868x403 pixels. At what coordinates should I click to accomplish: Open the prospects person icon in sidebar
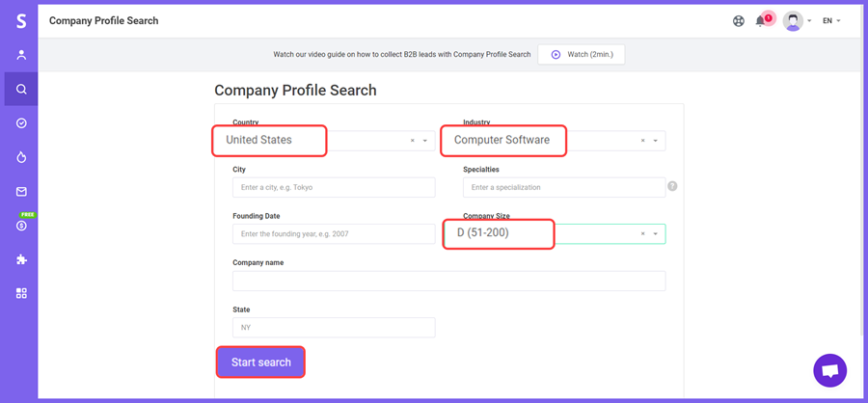pos(21,55)
